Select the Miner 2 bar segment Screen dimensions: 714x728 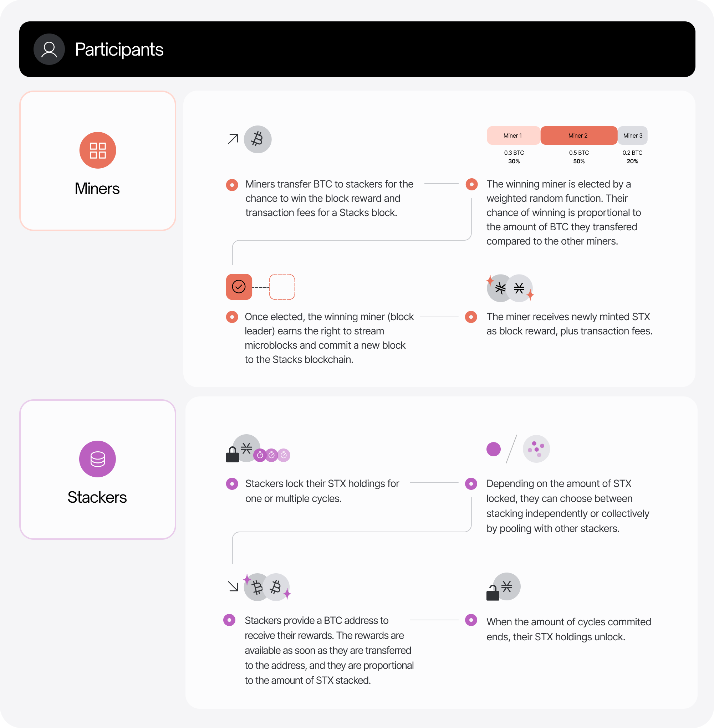578,135
